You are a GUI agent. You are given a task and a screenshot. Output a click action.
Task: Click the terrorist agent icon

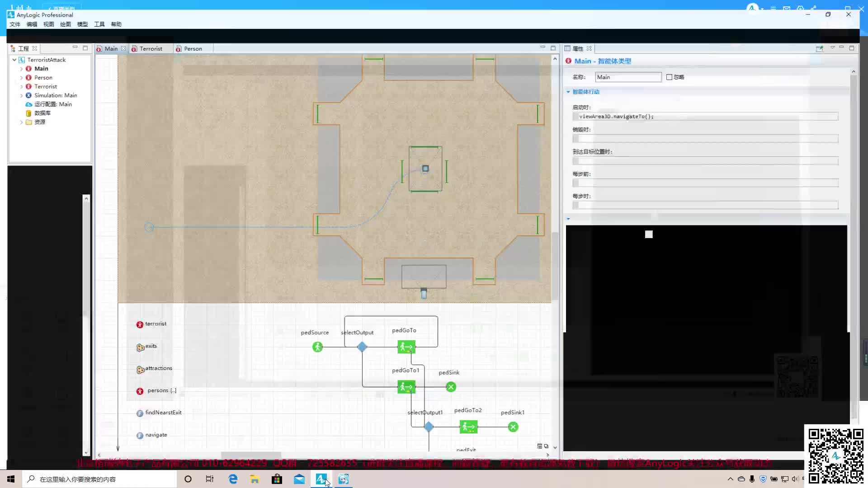coord(140,324)
